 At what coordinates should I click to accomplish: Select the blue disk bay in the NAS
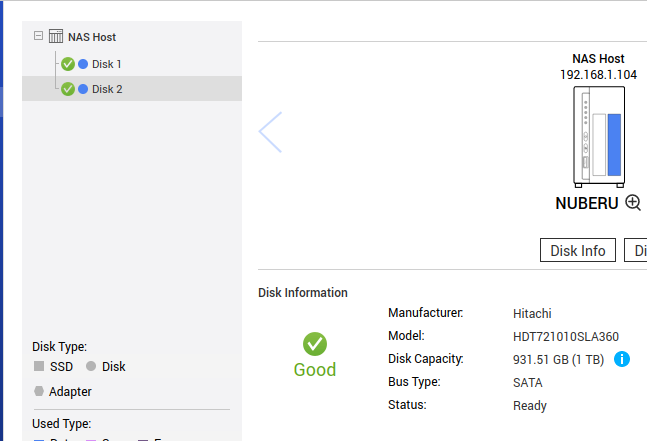pyautogui.click(x=614, y=143)
